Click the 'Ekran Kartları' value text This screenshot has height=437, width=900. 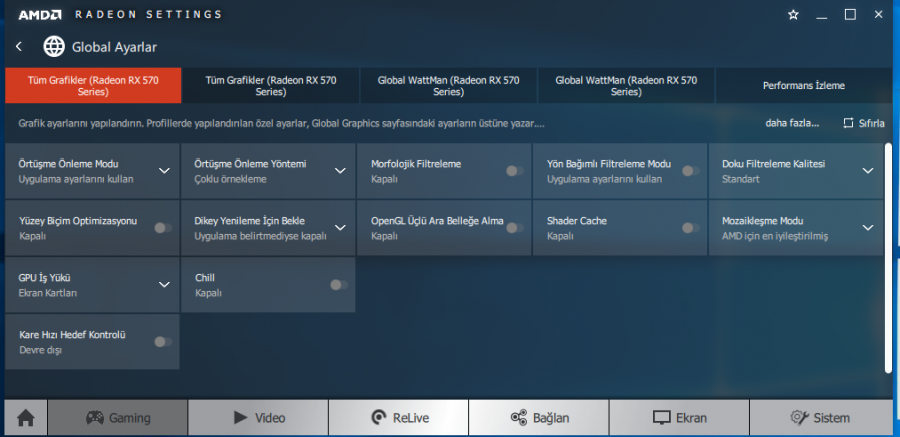(x=48, y=293)
